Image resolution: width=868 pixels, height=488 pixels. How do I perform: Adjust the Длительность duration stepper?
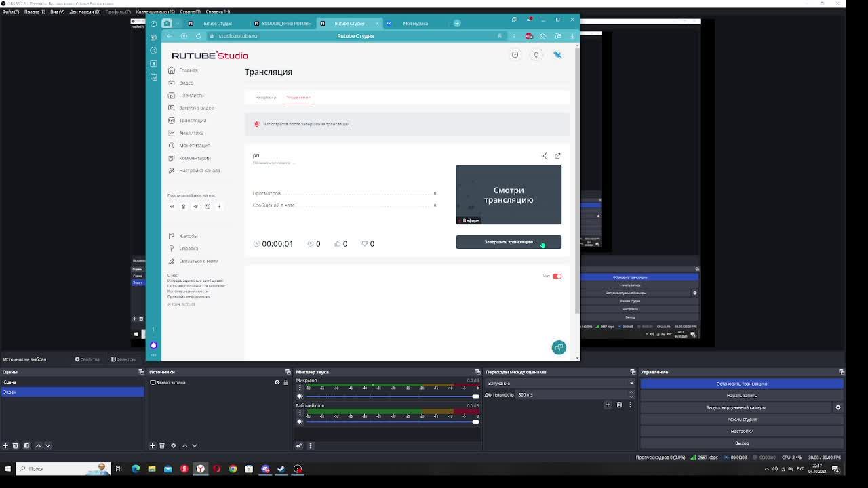(x=631, y=394)
